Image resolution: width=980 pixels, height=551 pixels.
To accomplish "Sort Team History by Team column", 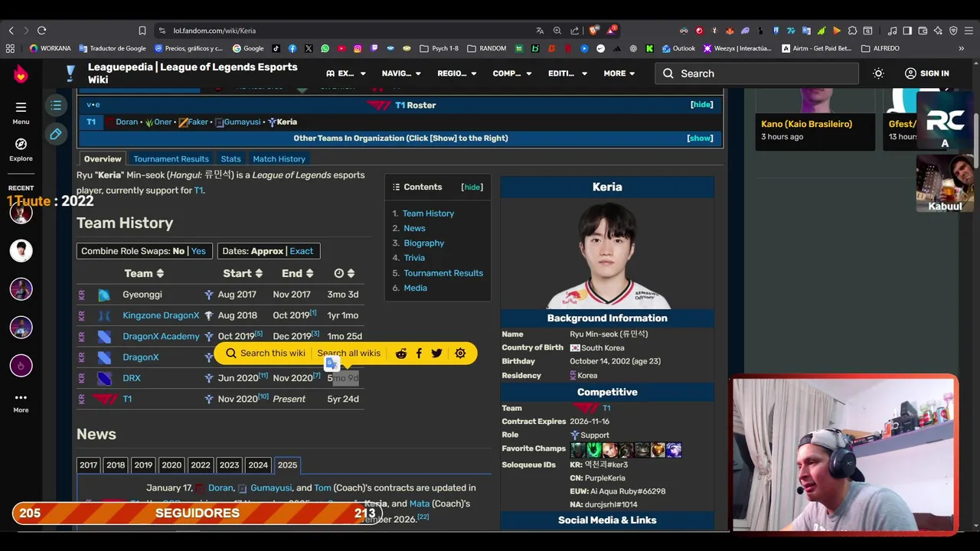I will 144,273.
